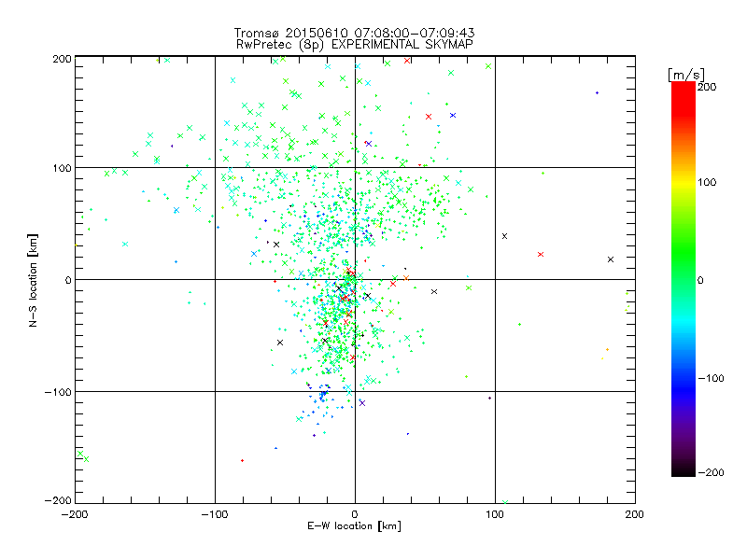Click the colorbar's "100" label
Image resolution: width=747 pixels, height=560 pixels.
point(707,182)
